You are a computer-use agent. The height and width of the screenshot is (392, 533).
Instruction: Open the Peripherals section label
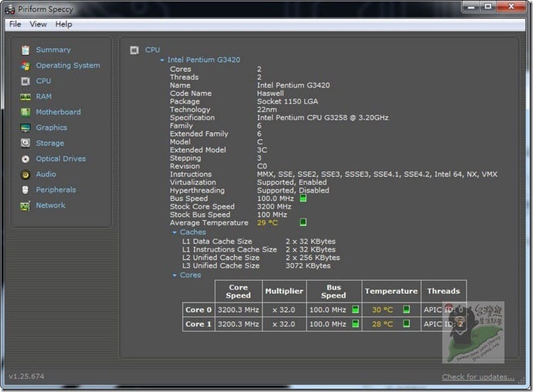(56, 190)
